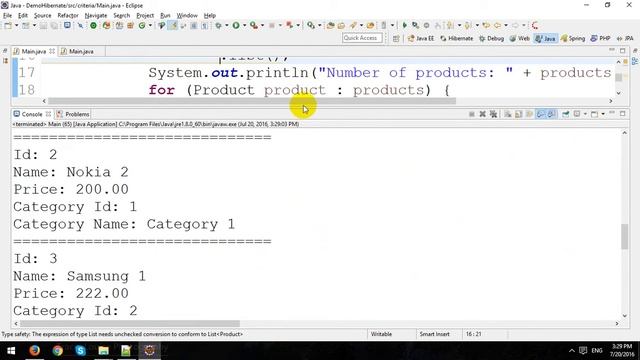Click Open Console icon
Viewport: 640px width, 360px height.
(x=594, y=114)
